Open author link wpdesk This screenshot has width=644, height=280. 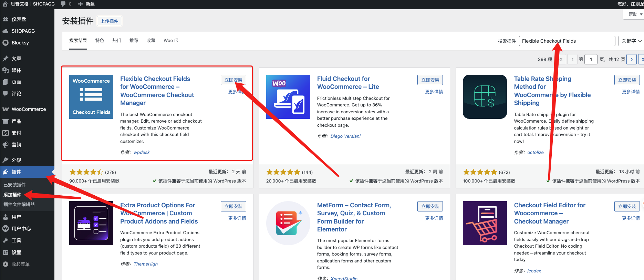tap(142, 152)
